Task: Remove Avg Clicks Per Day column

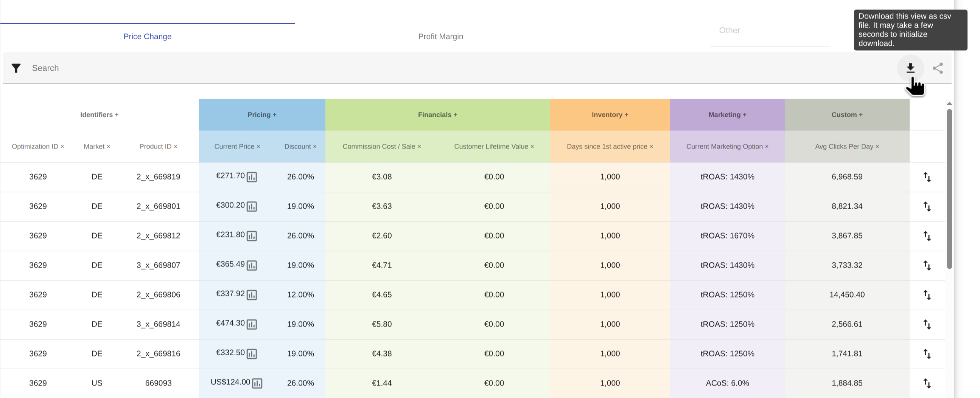Action: click(x=877, y=147)
